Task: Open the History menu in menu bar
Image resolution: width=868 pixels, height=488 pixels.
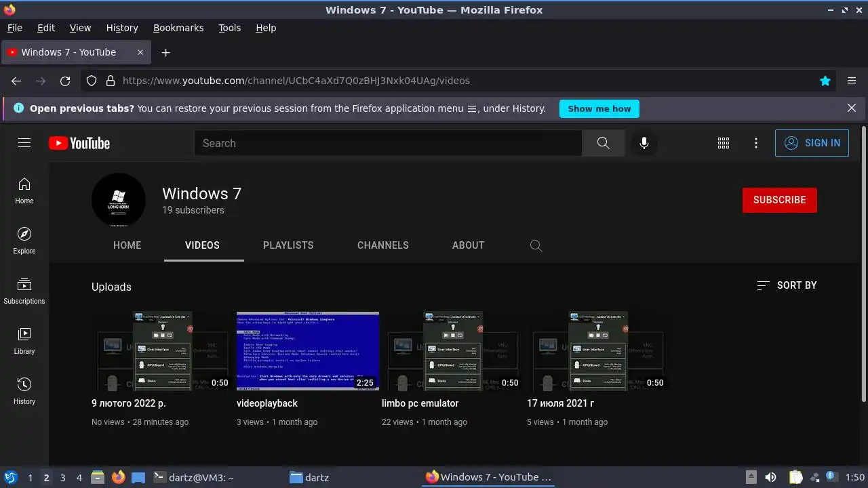Action: pyautogui.click(x=122, y=28)
